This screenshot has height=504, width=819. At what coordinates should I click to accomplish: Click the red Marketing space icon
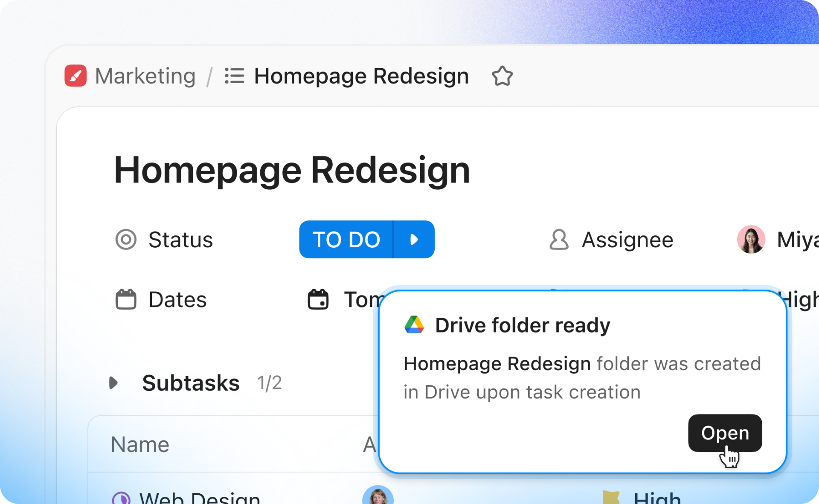click(76, 76)
